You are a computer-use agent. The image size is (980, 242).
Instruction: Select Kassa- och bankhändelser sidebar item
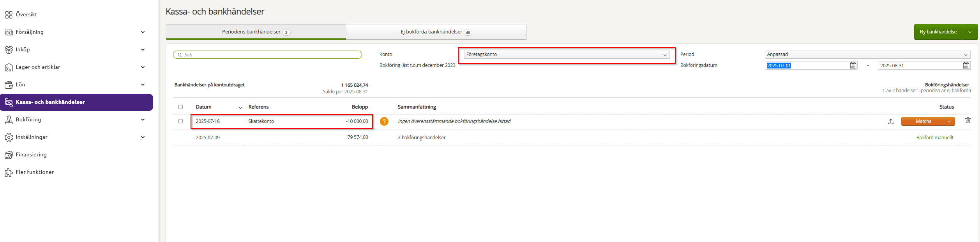tap(76, 102)
